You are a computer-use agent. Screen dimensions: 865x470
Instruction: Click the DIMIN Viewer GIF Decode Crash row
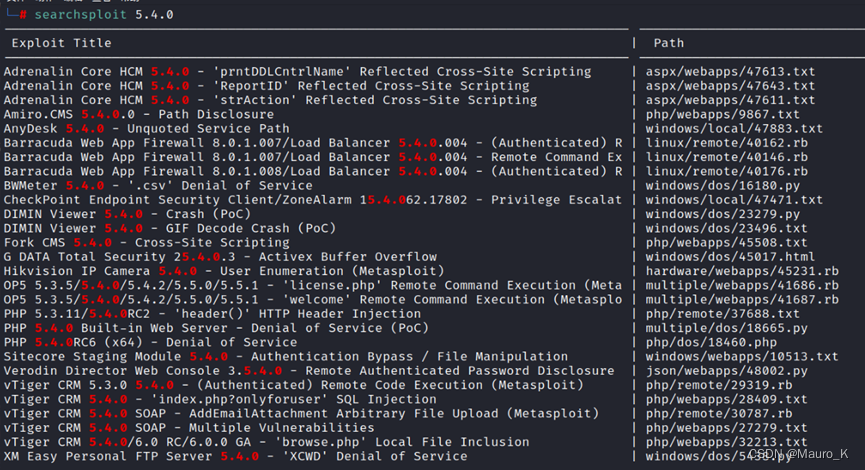[x=169, y=229]
